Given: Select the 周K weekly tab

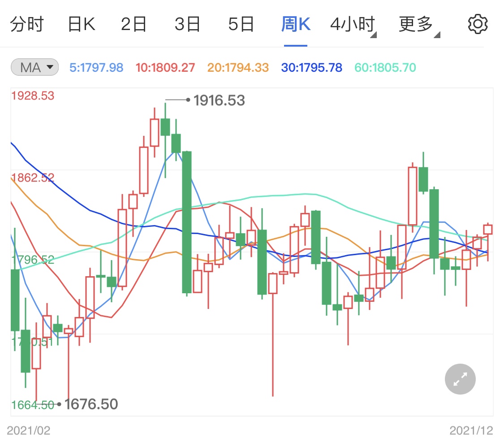Looking at the screenshot, I should click(296, 24).
